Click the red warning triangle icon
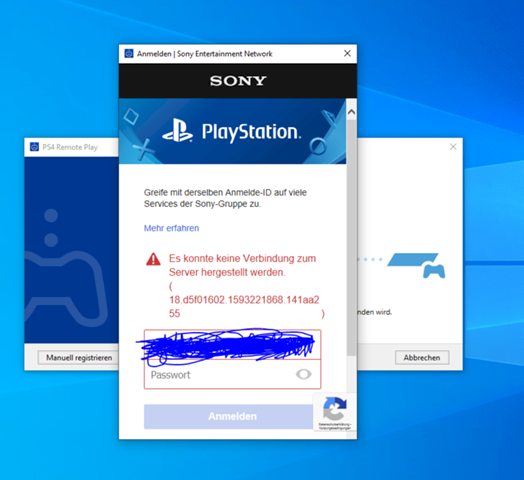Image resolution: width=524 pixels, height=480 pixels. tap(153, 259)
